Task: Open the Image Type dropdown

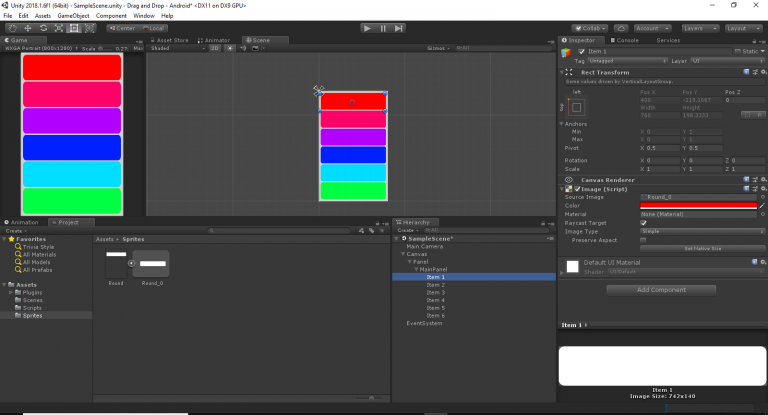Action: coord(700,230)
